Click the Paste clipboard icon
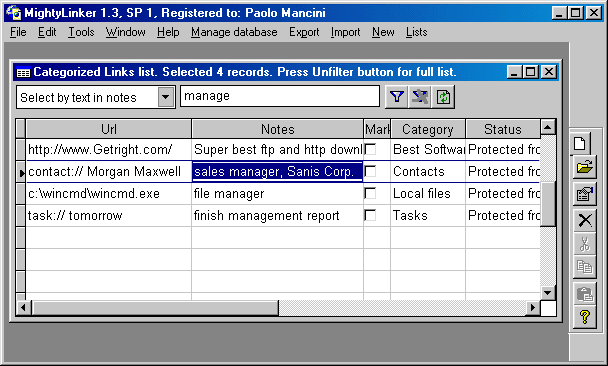608x366 pixels. point(585,294)
